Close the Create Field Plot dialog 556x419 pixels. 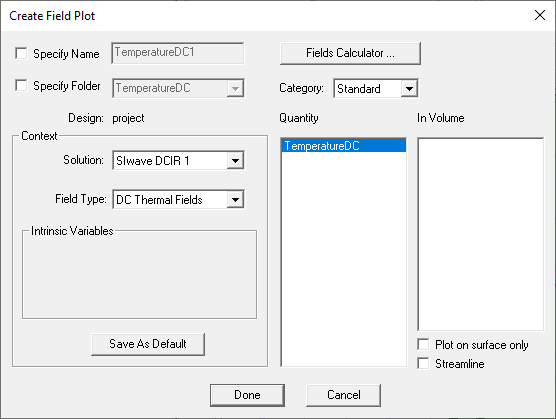coord(540,15)
